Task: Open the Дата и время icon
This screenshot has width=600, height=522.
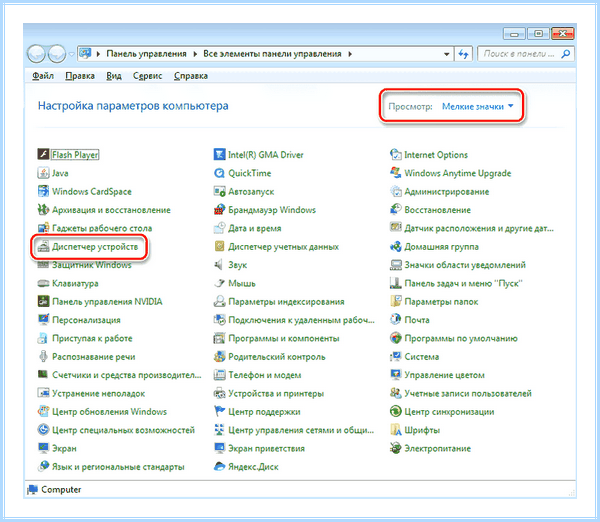Action: pyautogui.click(x=219, y=228)
